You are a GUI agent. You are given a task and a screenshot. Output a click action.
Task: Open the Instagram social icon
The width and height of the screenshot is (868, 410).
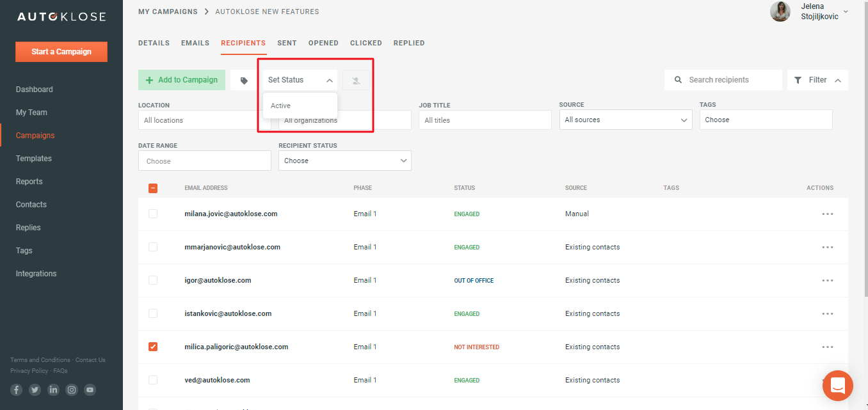(x=72, y=390)
